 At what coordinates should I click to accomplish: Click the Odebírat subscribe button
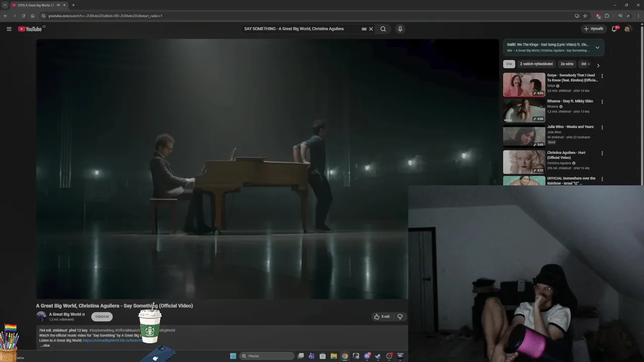(102, 317)
